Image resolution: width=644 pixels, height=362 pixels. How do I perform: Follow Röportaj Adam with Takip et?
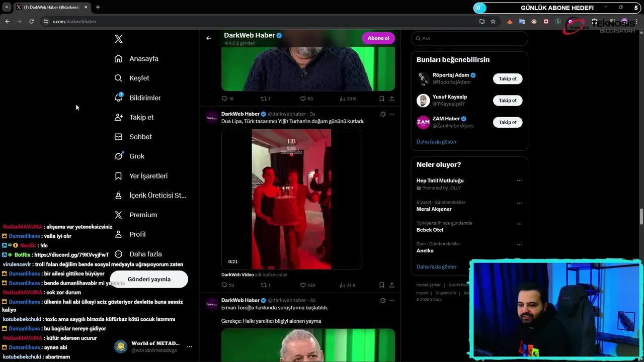coord(508,78)
